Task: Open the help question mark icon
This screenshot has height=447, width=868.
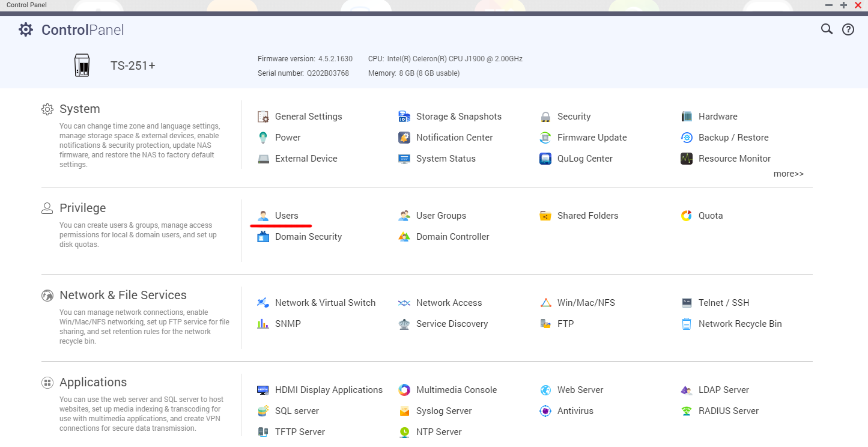Action: [848, 29]
